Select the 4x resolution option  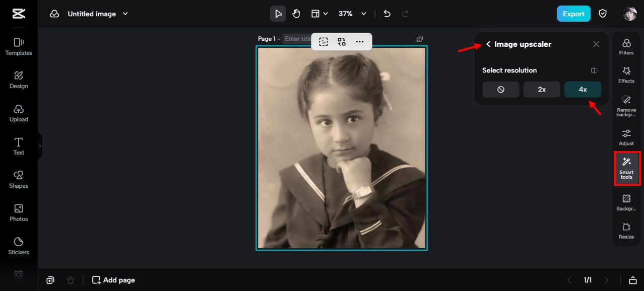click(x=583, y=89)
